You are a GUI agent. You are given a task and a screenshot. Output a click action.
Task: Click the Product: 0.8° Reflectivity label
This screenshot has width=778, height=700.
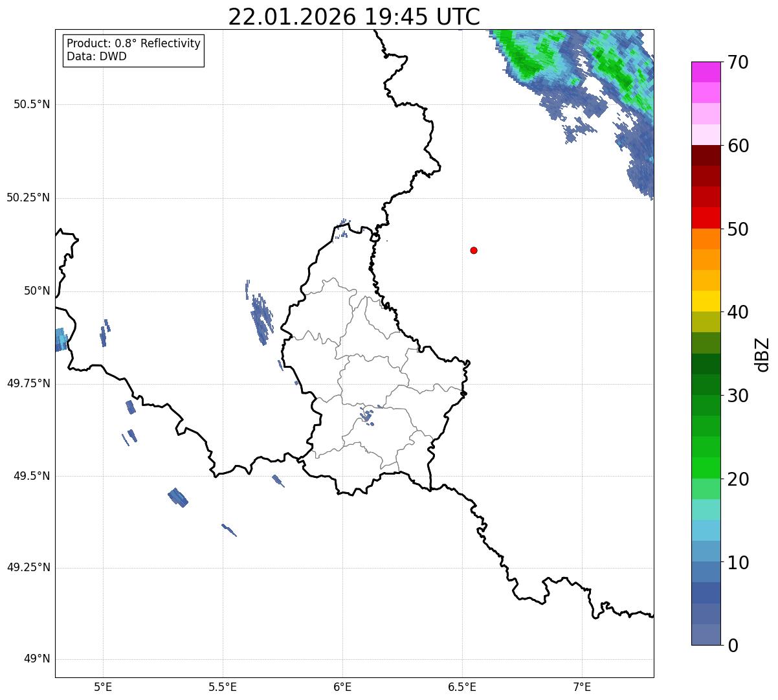click(134, 43)
